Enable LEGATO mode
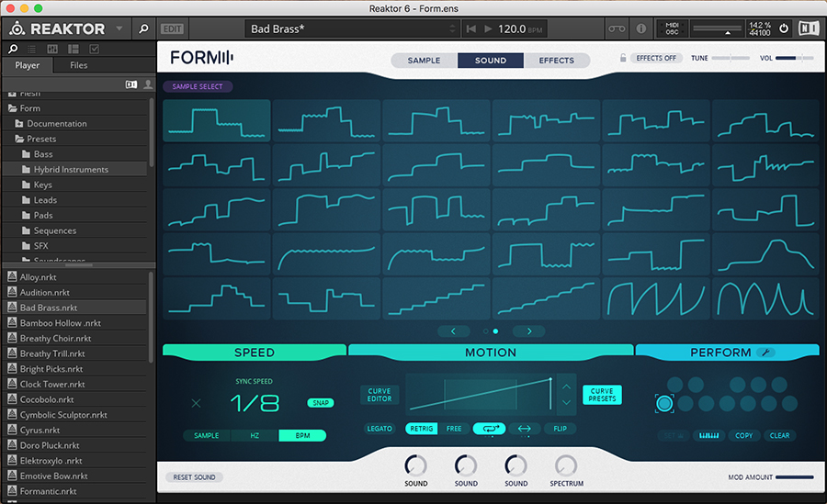Image resolution: width=827 pixels, height=504 pixels. (x=380, y=429)
